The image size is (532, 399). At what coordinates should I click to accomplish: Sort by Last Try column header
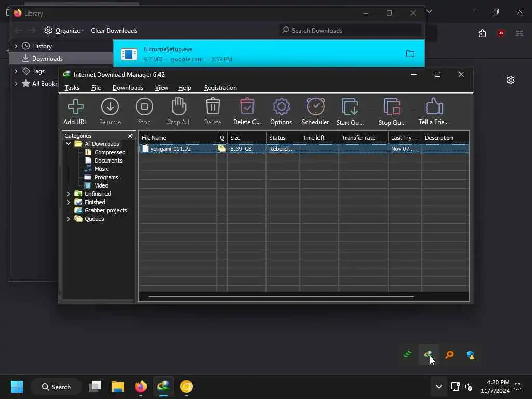pos(405,138)
